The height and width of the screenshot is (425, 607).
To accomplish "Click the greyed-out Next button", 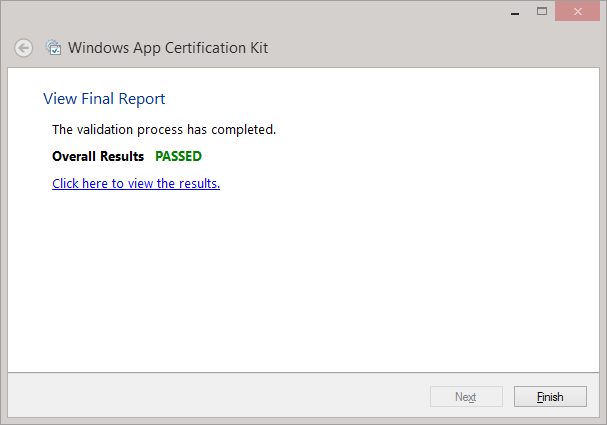I will (x=465, y=397).
